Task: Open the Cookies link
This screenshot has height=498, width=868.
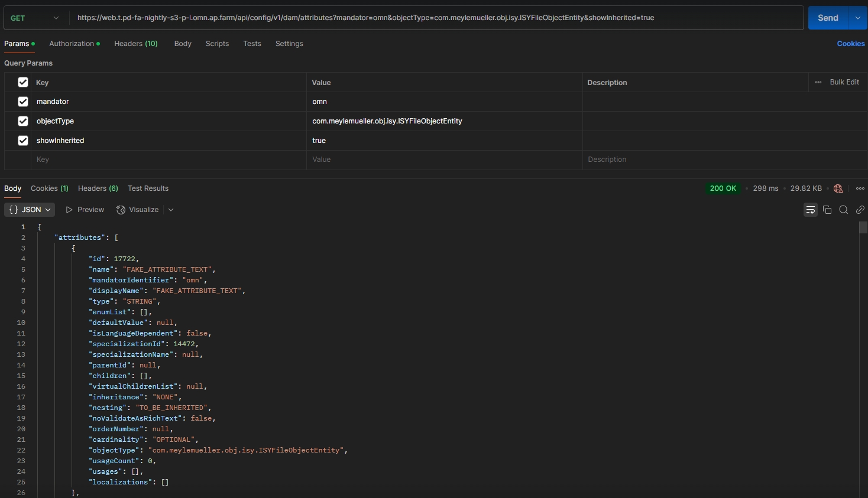Action: point(850,44)
